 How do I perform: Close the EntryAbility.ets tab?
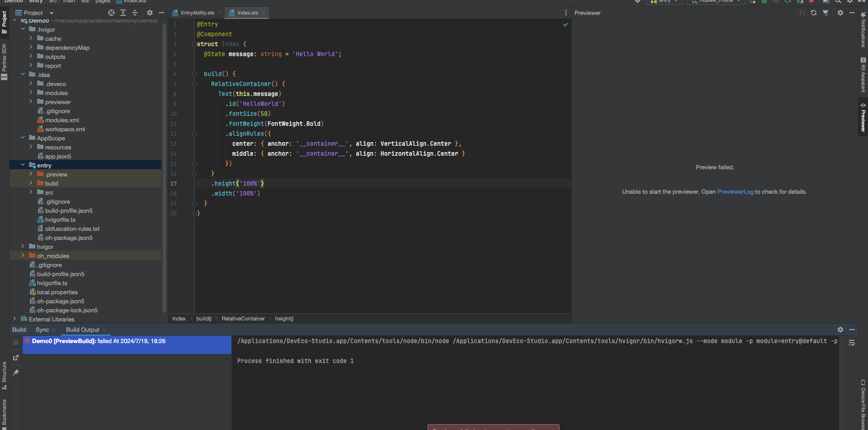(220, 13)
